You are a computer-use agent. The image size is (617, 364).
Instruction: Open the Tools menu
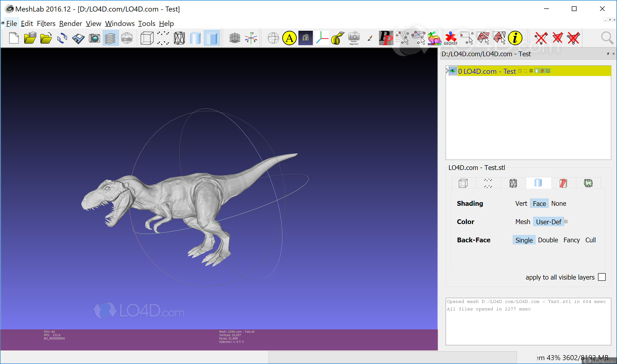point(147,24)
